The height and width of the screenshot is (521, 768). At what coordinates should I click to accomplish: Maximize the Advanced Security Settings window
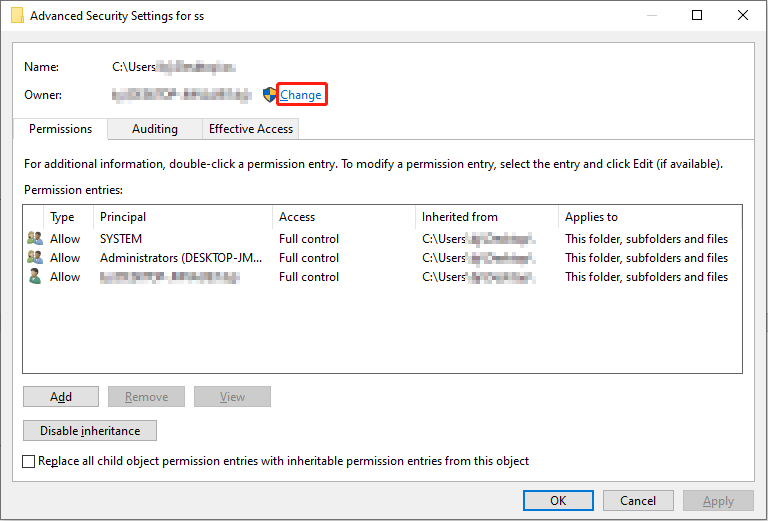pyautogui.click(x=697, y=16)
